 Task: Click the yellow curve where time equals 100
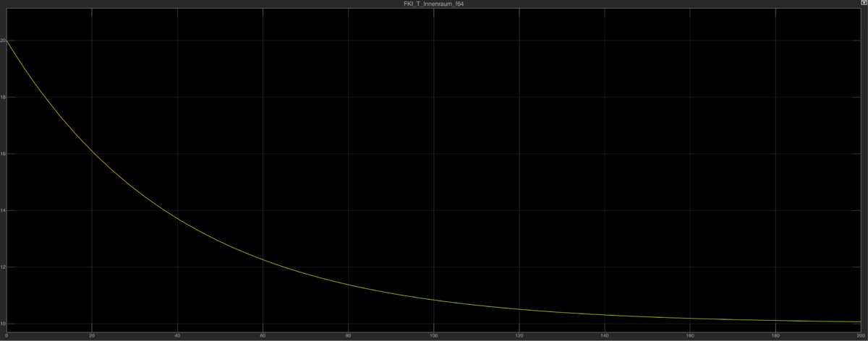(x=434, y=299)
